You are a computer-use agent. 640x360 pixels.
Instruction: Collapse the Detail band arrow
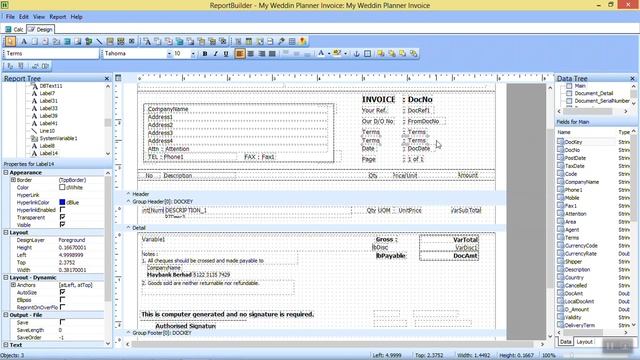(x=128, y=227)
